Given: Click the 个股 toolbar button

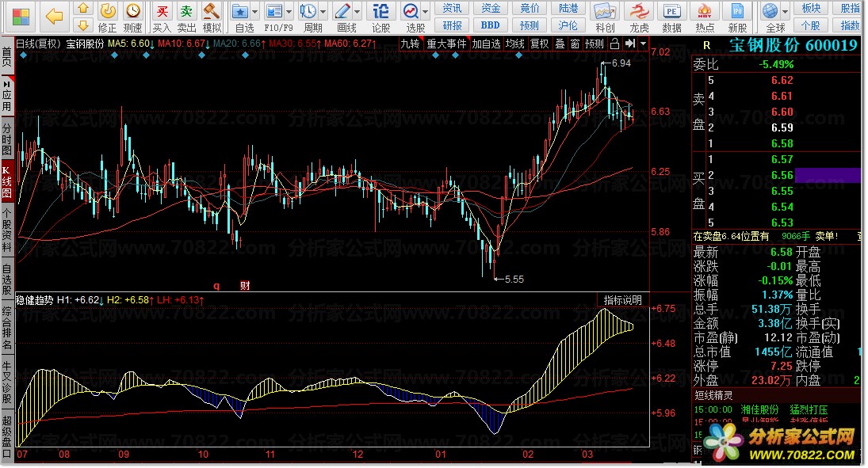Looking at the screenshot, I should tap(811, 25).
